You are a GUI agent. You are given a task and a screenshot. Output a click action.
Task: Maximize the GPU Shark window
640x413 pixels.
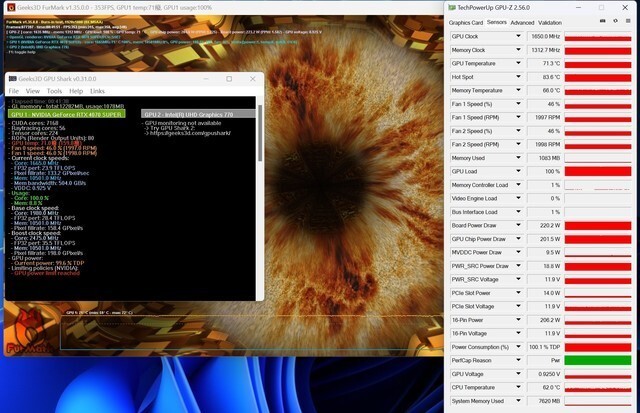click(x=229, y=78)
